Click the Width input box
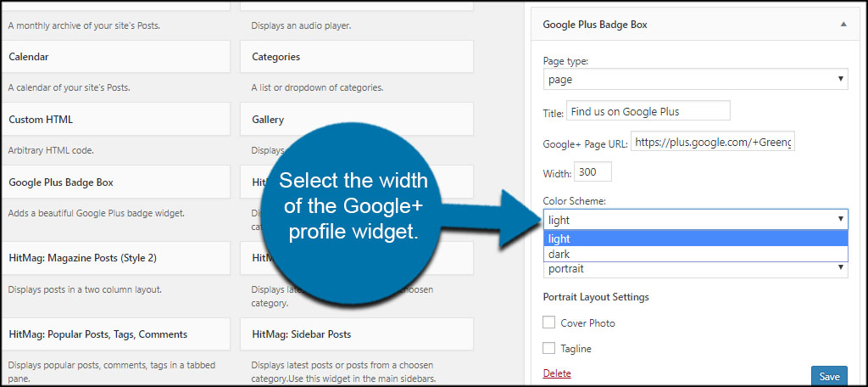 tap(593, 172)
